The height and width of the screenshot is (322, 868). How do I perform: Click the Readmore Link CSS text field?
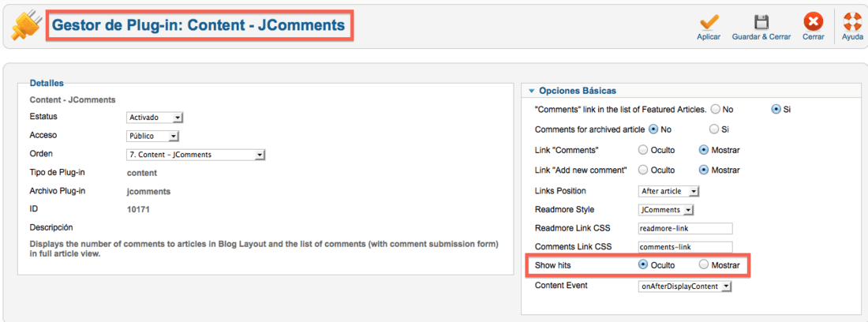tap(685, 229)
